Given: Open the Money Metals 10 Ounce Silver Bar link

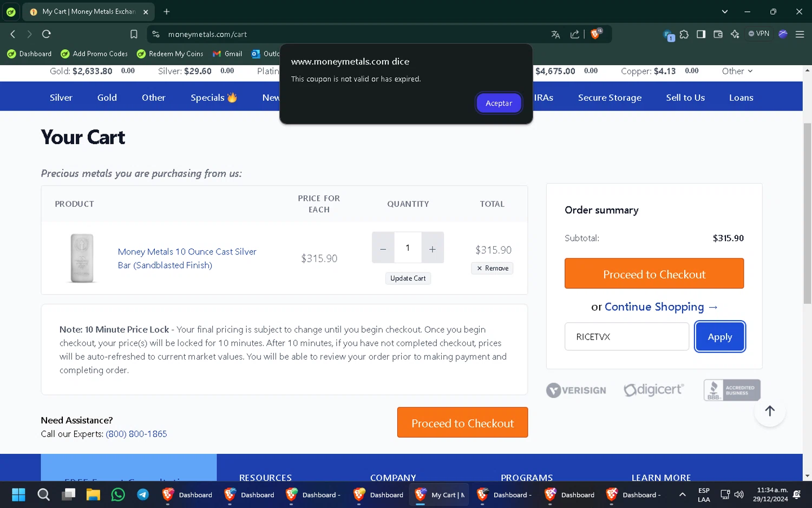Looking at the screenshot, I should (187, 258).
